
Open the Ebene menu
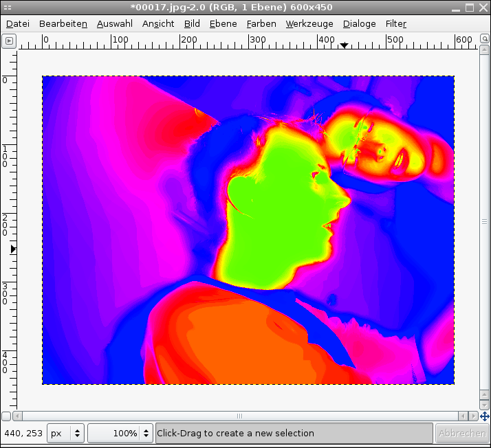(223, 24)
